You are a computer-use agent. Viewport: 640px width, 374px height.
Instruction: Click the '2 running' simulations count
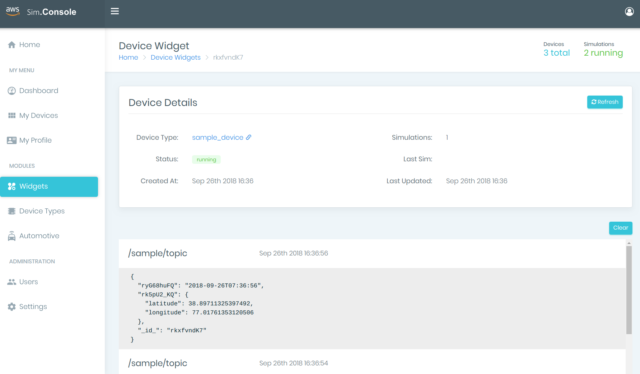[x=603, y=53]
